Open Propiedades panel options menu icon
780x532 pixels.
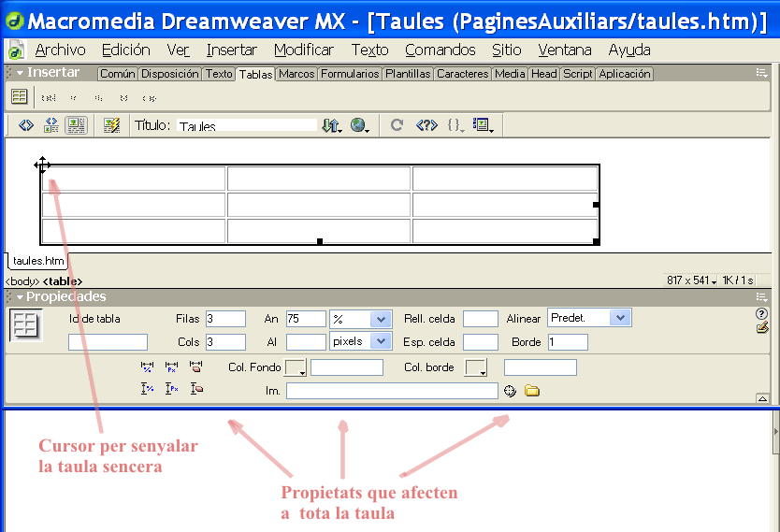tap(761, 296)
